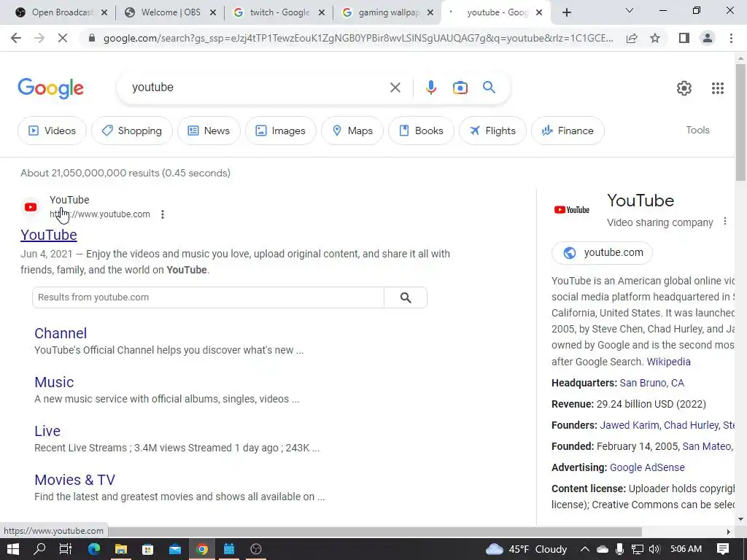Filter results by News
This screenshot has width=747, height=560.
(x=209, y=131)
